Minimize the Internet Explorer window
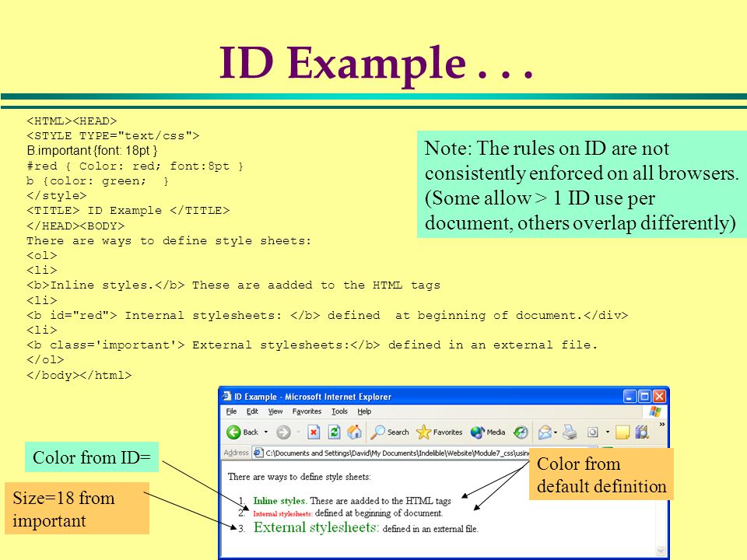 (630, 396)
